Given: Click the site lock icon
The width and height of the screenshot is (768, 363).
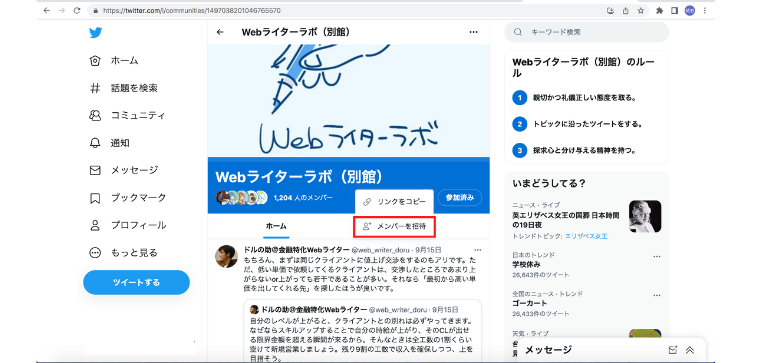Looking at the screenshot, I should (96, 10).
